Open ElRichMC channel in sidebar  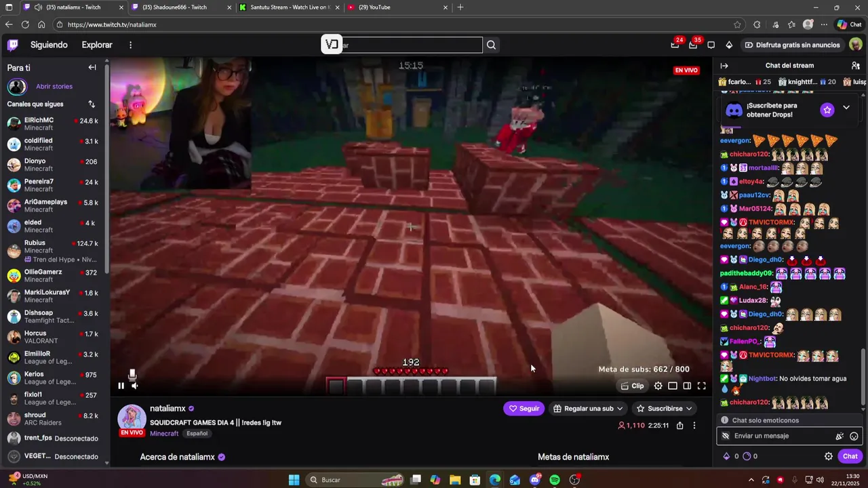tap(54, 124)
